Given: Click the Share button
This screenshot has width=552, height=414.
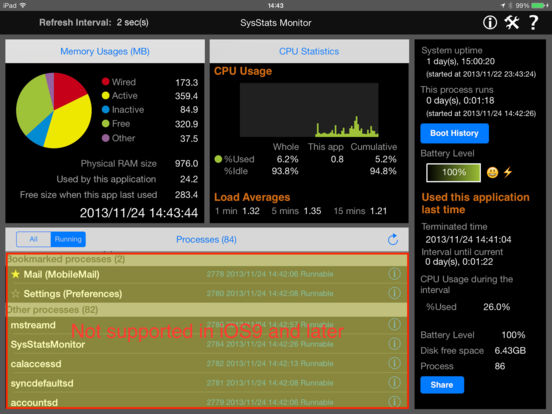Looking at the screenshot, I should pos(442,385).
